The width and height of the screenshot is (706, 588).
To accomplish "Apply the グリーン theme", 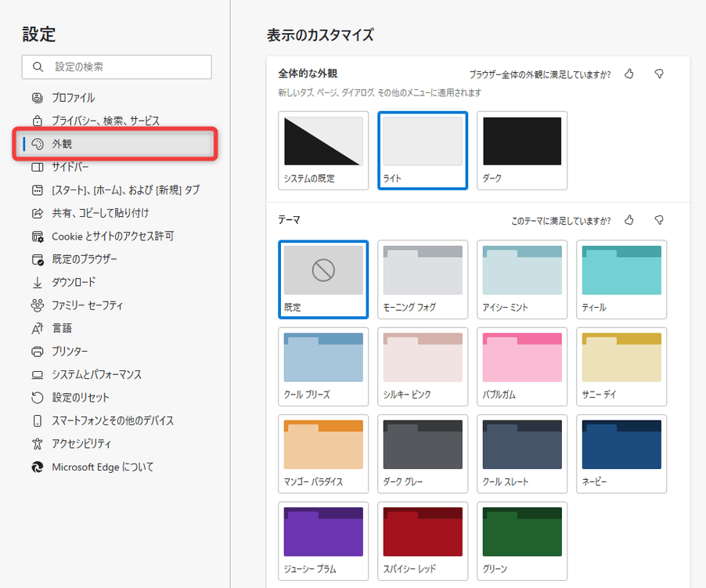I will [x=522, y=541].
